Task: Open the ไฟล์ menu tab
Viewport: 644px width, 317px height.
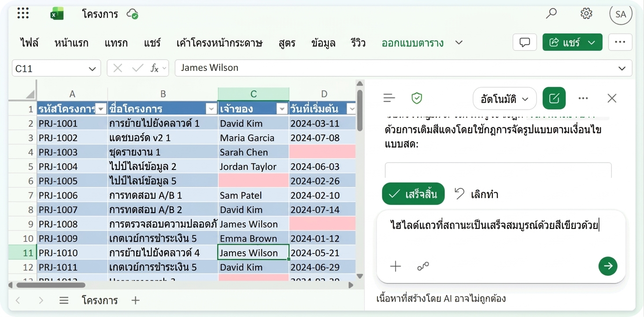Action: point(30,43)
